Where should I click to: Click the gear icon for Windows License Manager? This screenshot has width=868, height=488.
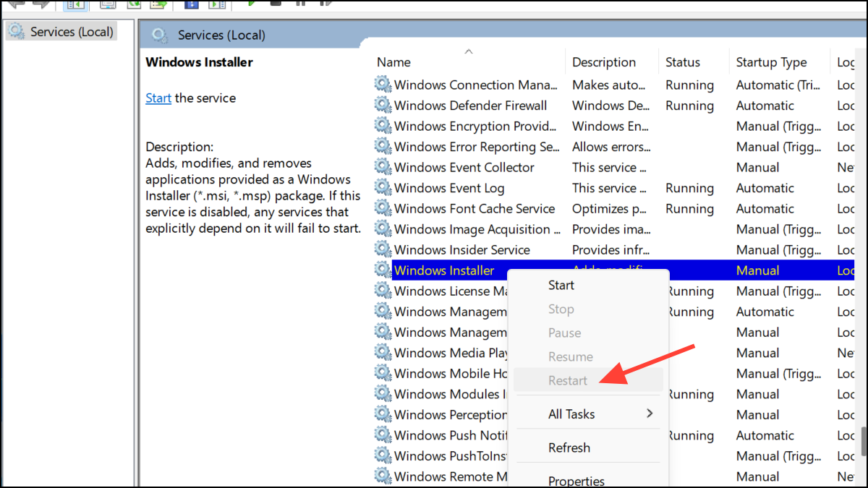382,291
